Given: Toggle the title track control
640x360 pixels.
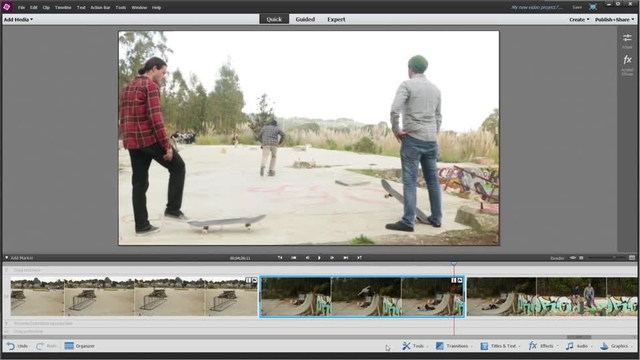Looking at the screenshot, I should click(x=6, y=270).
